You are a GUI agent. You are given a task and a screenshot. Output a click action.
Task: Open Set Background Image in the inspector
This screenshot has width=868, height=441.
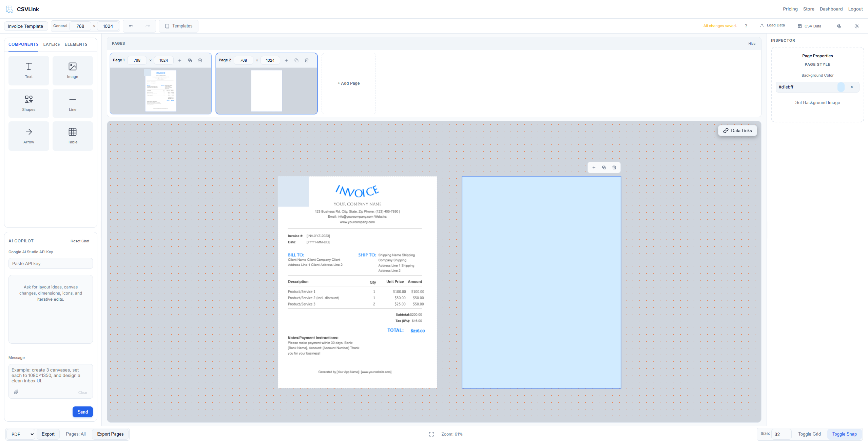817,102
